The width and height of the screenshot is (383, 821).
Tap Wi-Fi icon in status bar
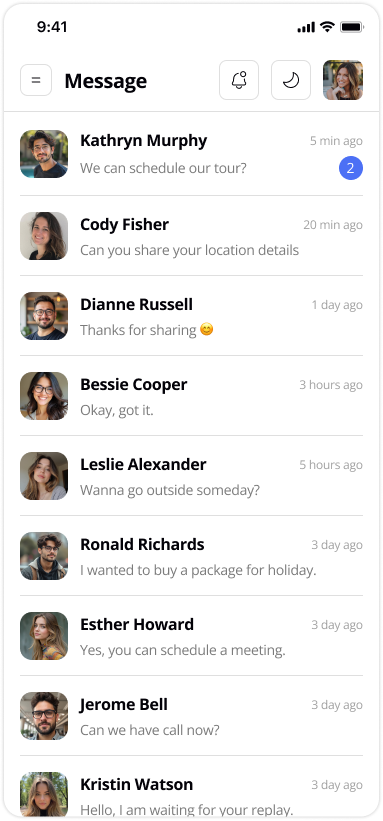327,27
